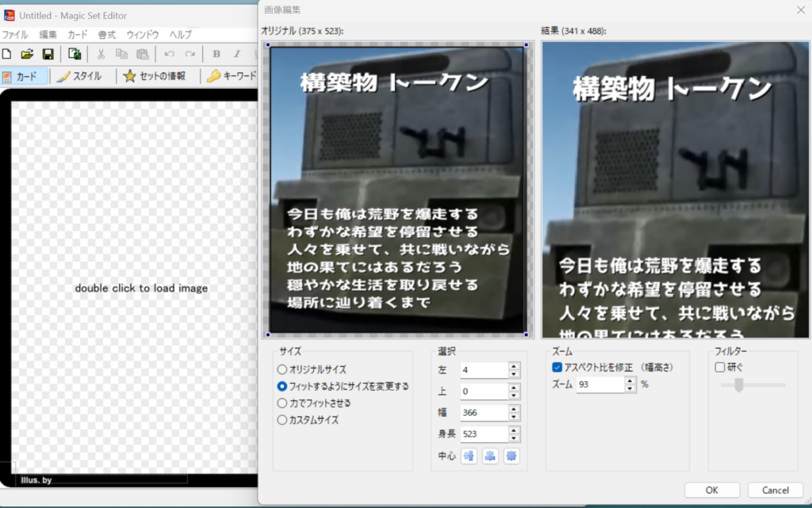Enable the 研ぐ sharpen filter checkbox
This screenshot has width=812, height=508.
click(x=720, y=367)
